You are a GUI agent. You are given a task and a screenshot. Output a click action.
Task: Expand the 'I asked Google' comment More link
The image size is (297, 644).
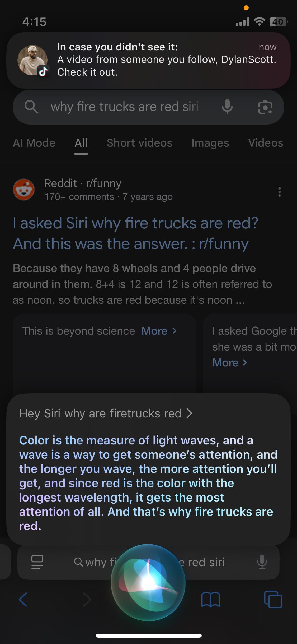(x=229, y=363)
